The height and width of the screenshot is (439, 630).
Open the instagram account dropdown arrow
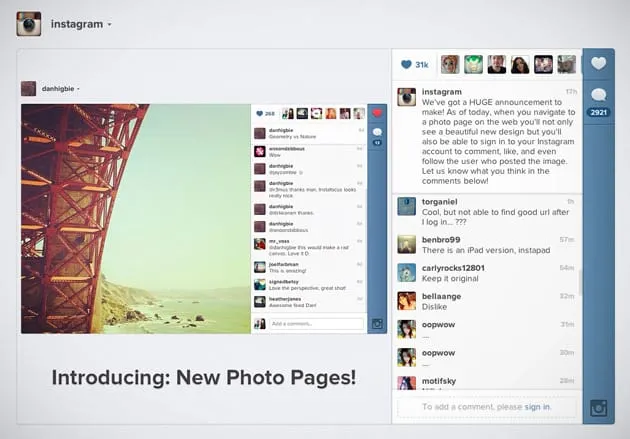click(x=109, y=25)
